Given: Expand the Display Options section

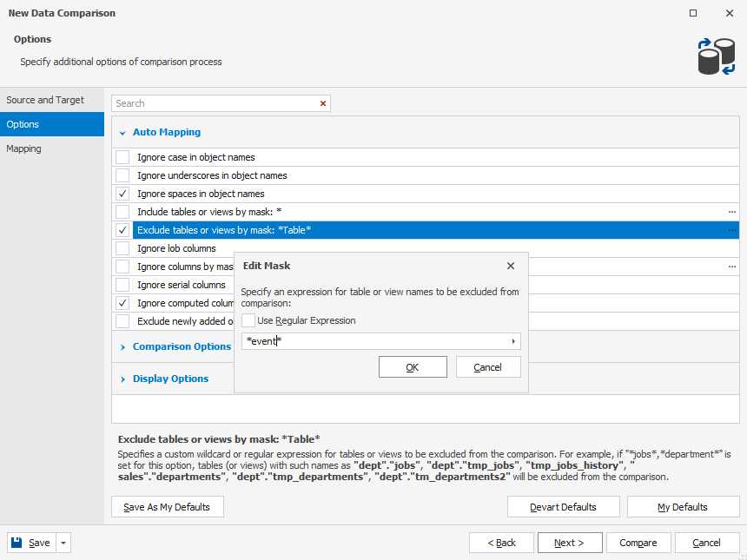Looking at the screenshot, I should pos(123,379).
